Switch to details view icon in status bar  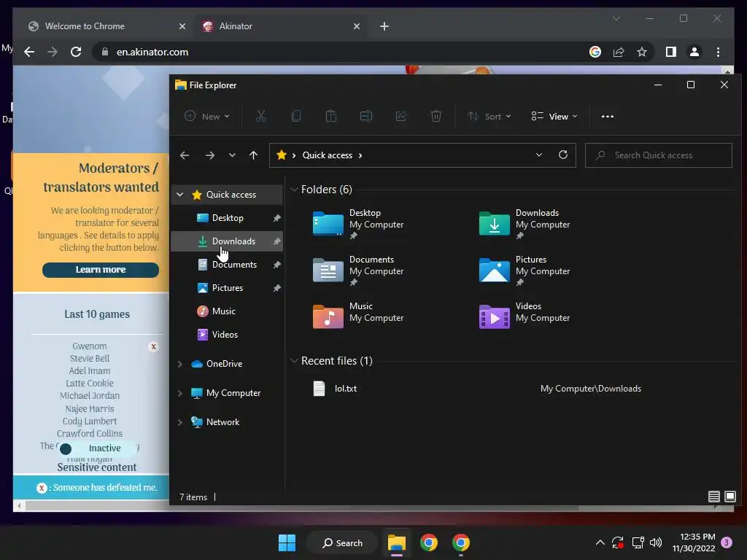(713, 497)
